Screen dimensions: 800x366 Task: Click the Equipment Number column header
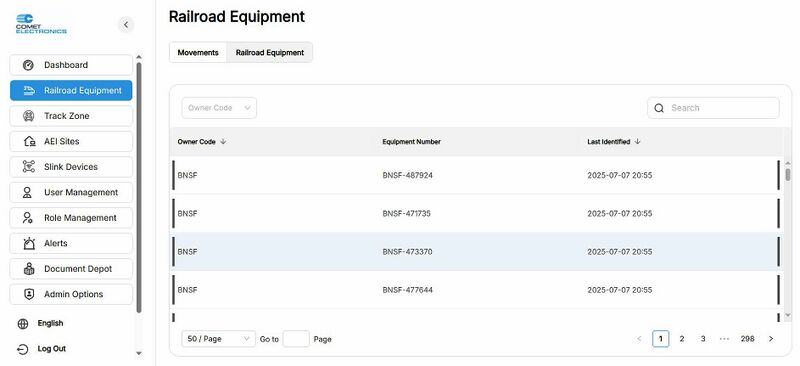411,142
